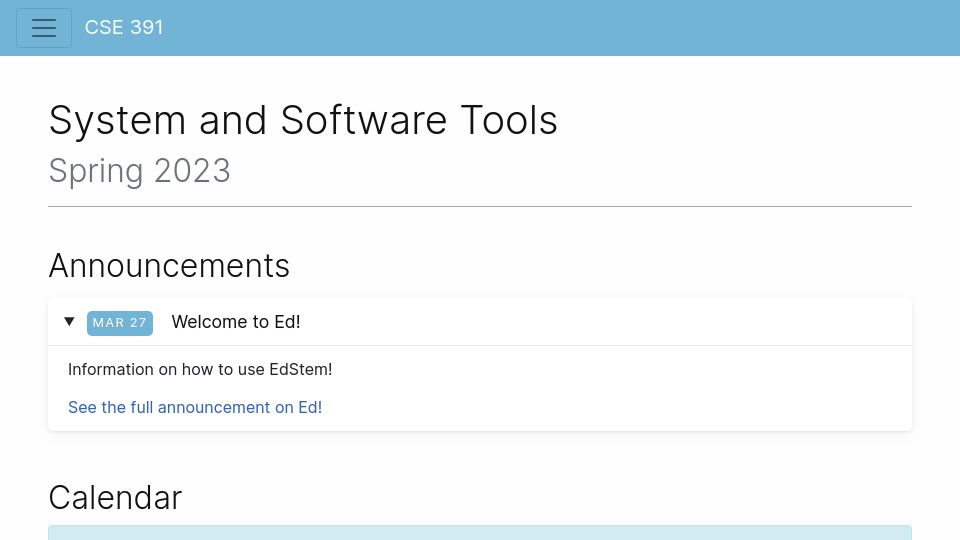
Task: Select the 'Welcome to Ed!' announcement title
Action: (x=236, y=322)
